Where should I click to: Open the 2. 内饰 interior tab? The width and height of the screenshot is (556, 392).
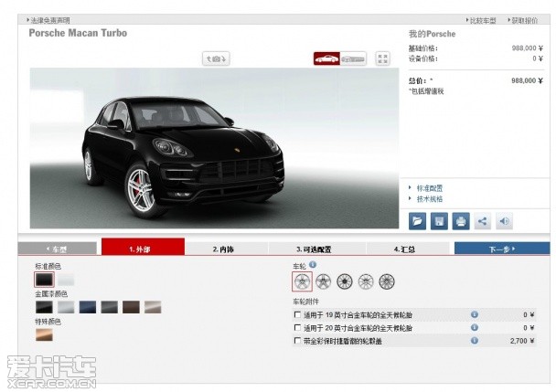(x=226, y=249)
